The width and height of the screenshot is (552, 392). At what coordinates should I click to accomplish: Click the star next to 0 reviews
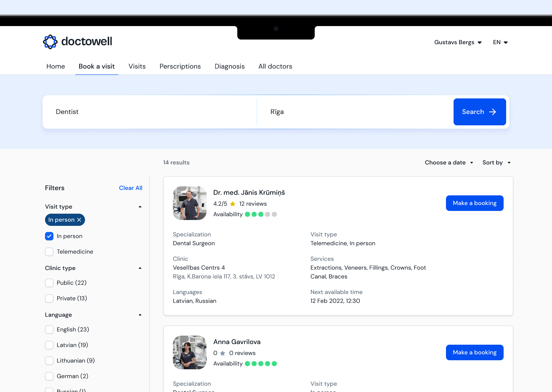pyautogui.click(x=223, y=353)
